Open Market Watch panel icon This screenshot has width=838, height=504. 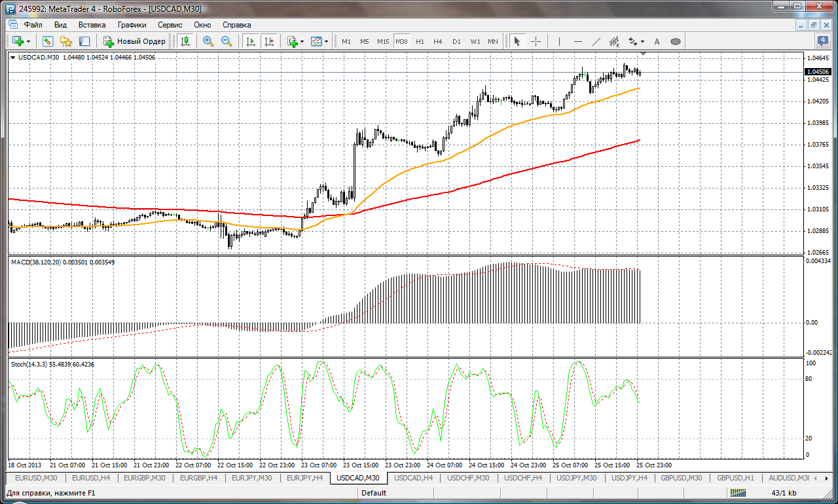pyautogui.click(x=48, y=41)
